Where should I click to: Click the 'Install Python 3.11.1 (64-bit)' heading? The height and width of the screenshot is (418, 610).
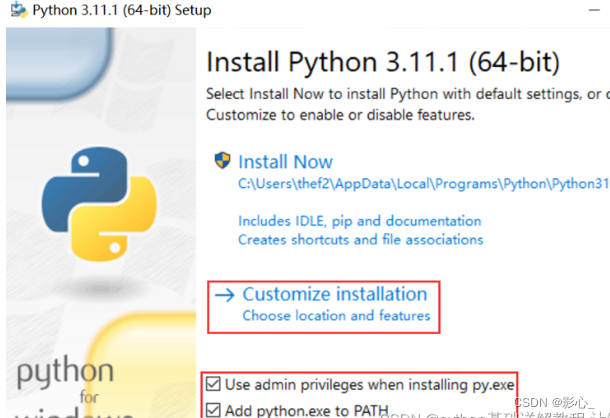click(x=383, y=62)
